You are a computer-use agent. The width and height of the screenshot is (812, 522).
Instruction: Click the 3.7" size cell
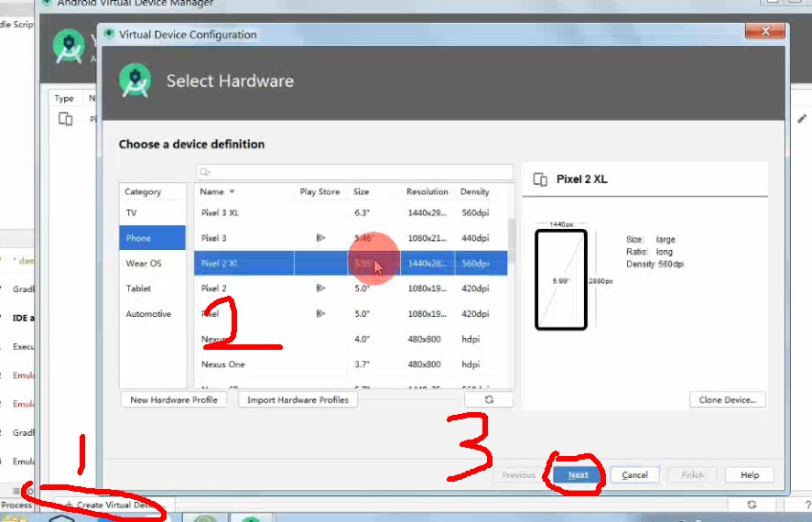(362, 364)
